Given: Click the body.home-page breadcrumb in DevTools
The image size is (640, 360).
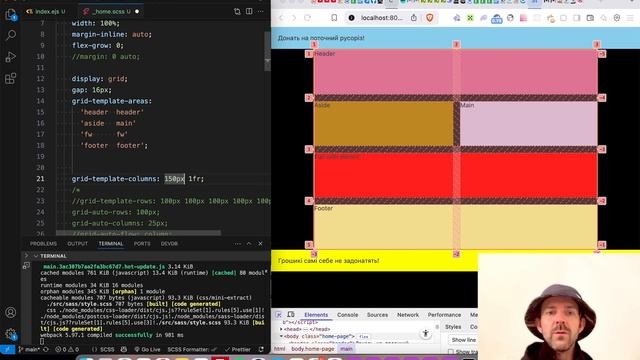Looking at the screenshot, I should click(313, 349).
